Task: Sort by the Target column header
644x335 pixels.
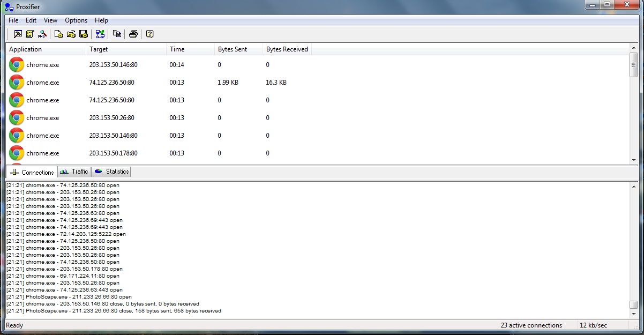Action: click(x=126, y=49)
